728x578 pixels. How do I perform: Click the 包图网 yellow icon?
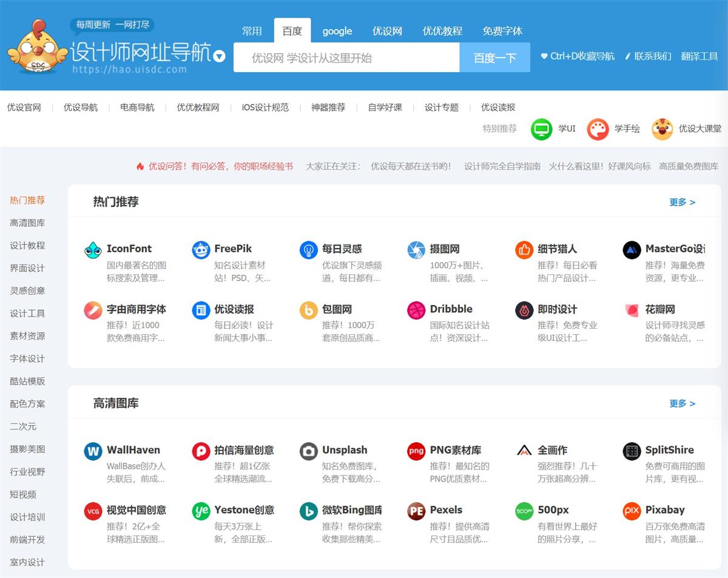pos(309,311)
